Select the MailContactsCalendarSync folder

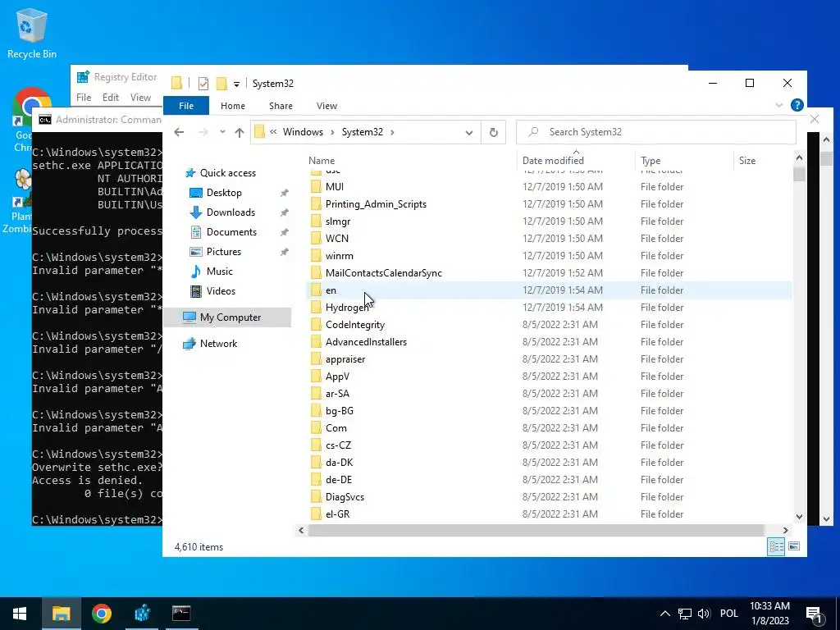pos(384,272)
